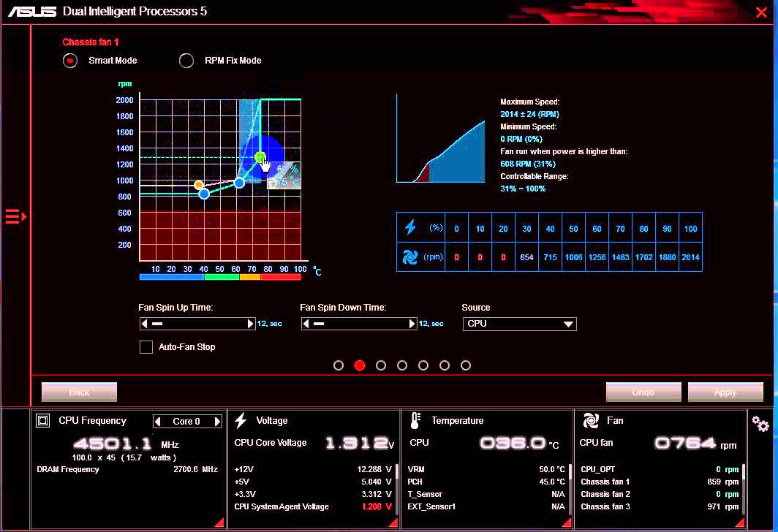Click the 2014 rpm table cell

pyautogui.click(x=691, y=257)
